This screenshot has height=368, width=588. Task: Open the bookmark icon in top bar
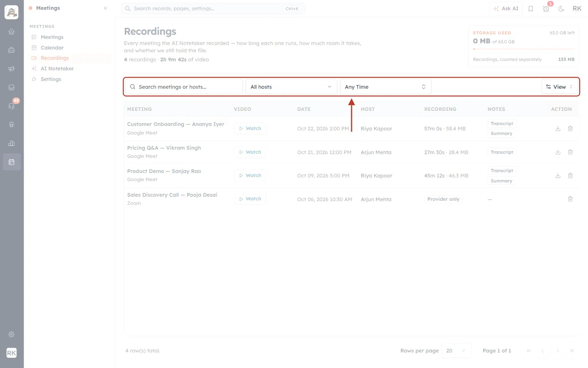[531, 9]
